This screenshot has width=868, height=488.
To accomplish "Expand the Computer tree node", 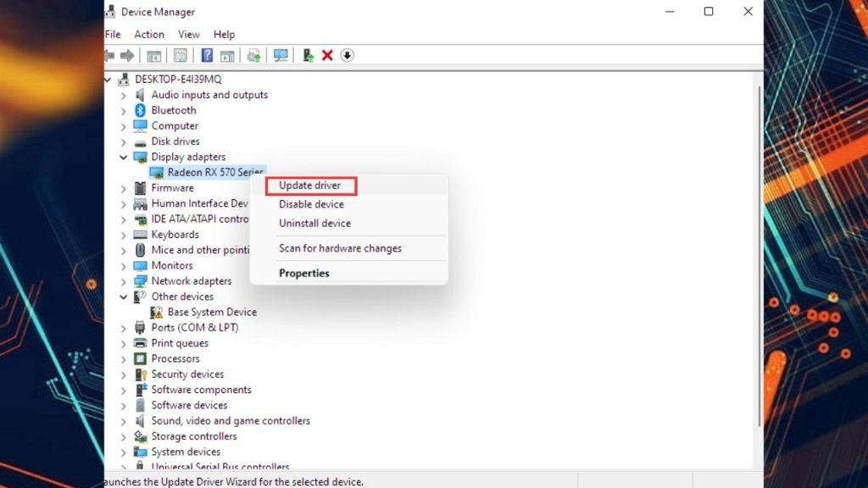I will point(124,126).
